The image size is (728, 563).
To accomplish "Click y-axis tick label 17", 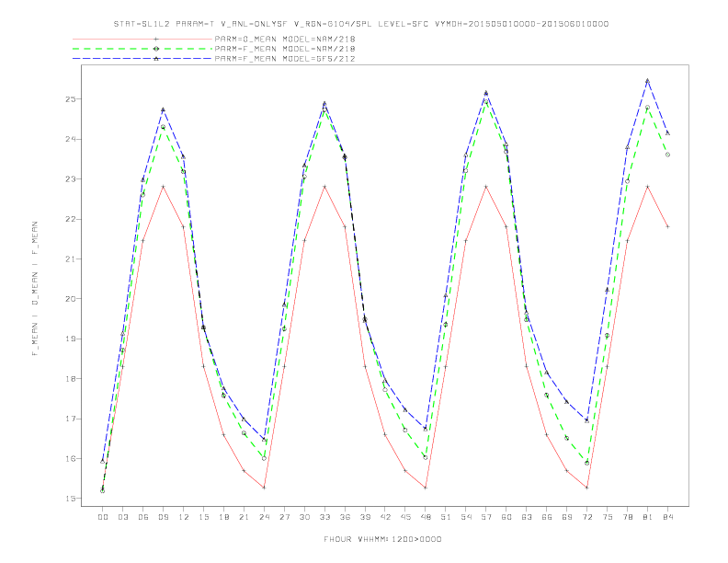I will tap(70, 419).
